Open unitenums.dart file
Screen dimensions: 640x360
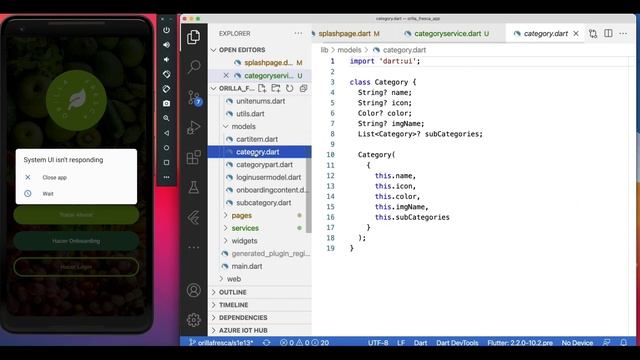coord(260,101)
